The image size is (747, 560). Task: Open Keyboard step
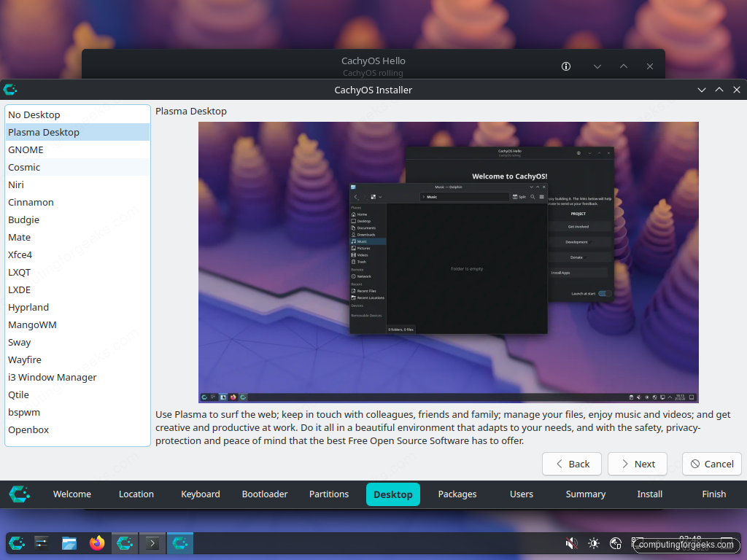click(201, 494)
